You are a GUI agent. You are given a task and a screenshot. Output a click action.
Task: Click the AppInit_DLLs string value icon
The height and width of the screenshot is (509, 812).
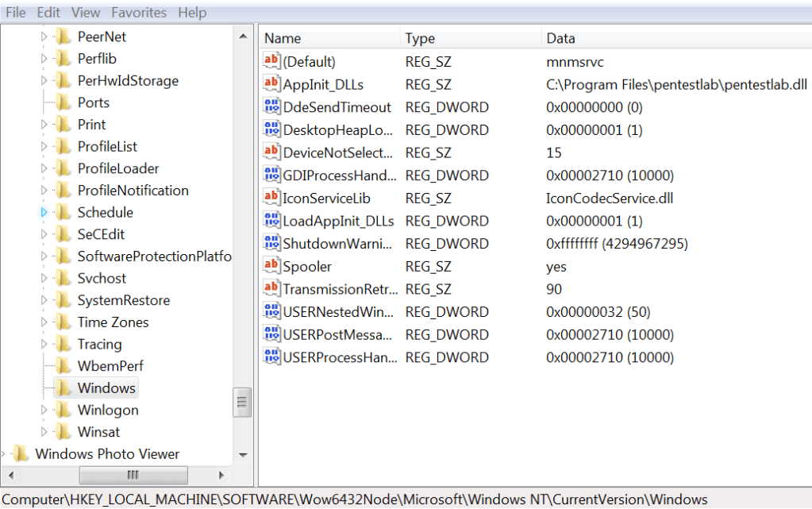point(271,84)
